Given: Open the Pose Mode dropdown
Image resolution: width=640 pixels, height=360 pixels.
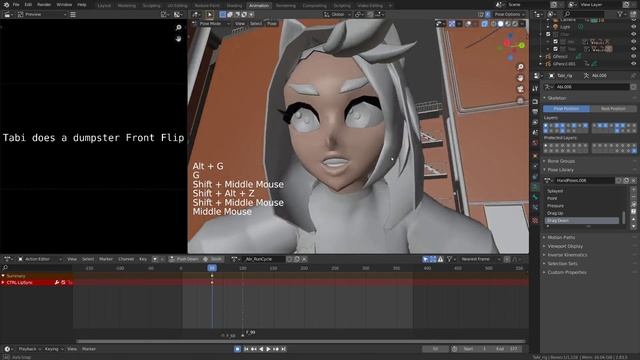Looking at the screenshot, I should [x=212, y=24].
